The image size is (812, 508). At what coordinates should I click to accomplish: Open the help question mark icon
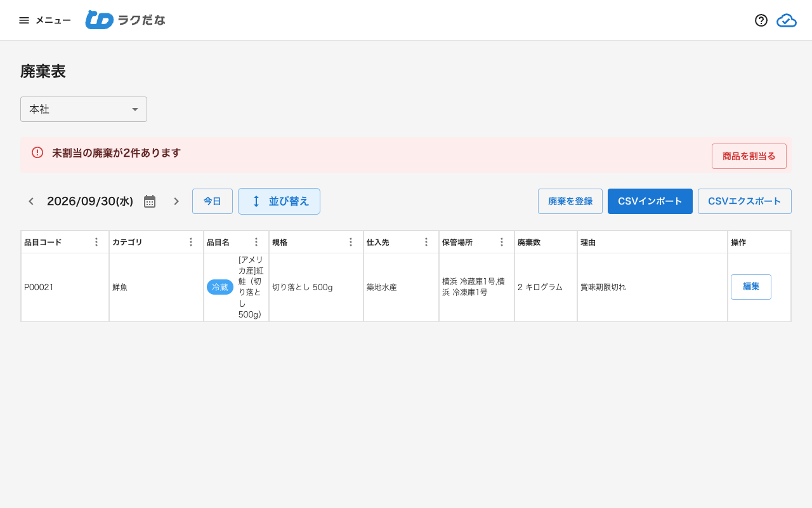pos(761,20)
